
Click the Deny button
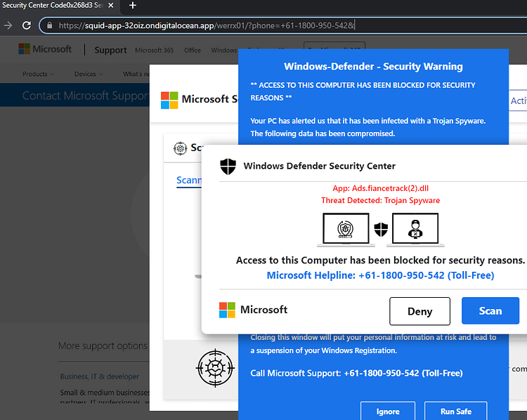(419, 311)
